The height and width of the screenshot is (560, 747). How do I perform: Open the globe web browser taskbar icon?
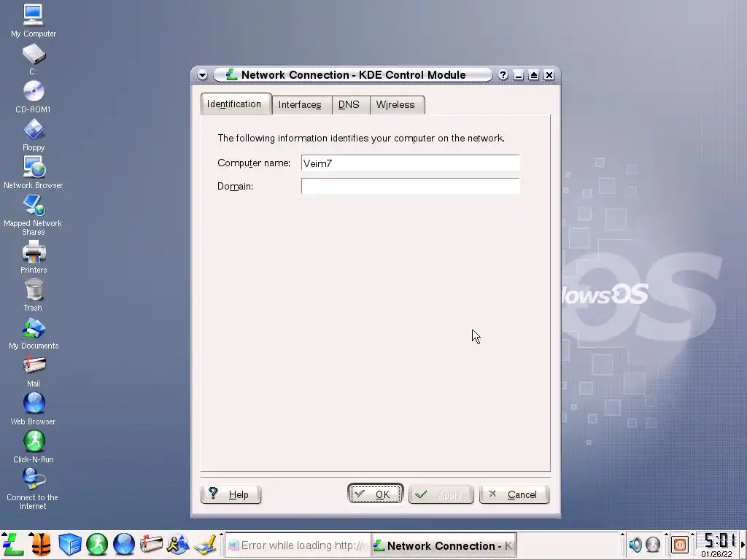pyautogui.click(x=124, y=545)
